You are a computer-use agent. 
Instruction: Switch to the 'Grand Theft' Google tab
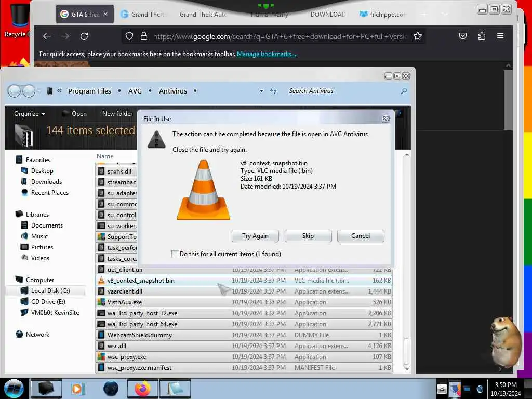point(143,14)
